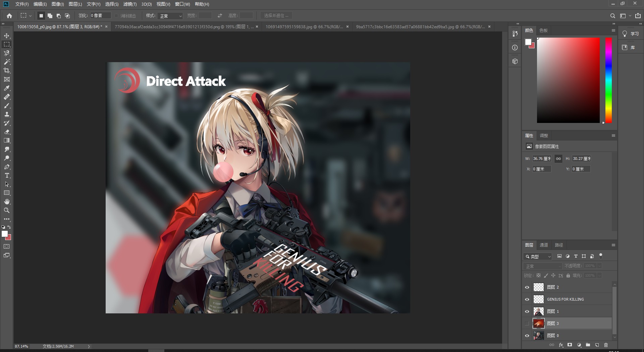The image size is (644, 352).
Task: Hide the GENIUS FOR KILLING layer
Action: pyautogui.click(x=527, y=299)
